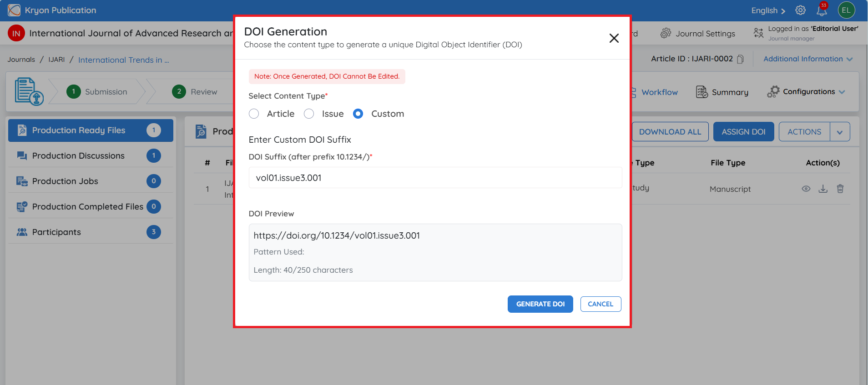Click the GENERATE DOI button
868x385 pixels.
(540, 304)
